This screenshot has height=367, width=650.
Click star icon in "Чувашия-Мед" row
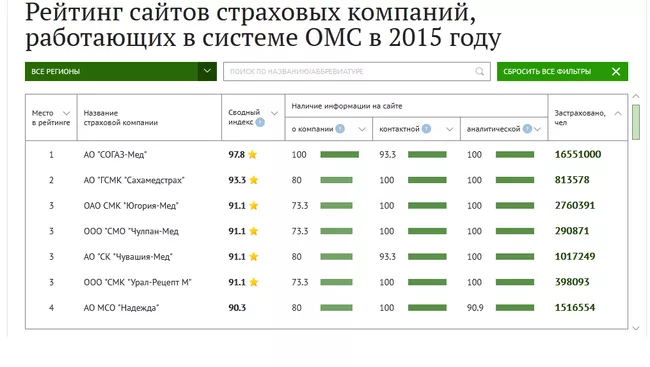pyautogui.click(x=254, y=257)
